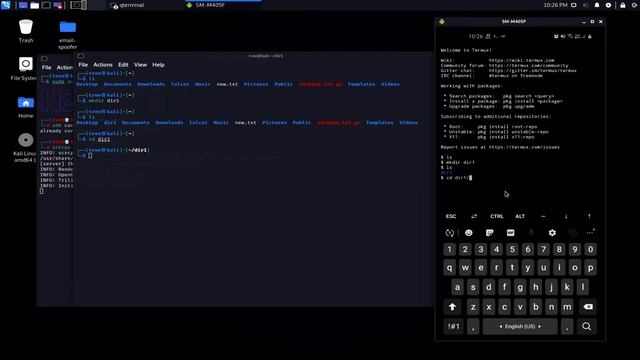Click the lock screen icon in top panel
Image resolution: width=640 pixels, height=360 pixels.
622,5
